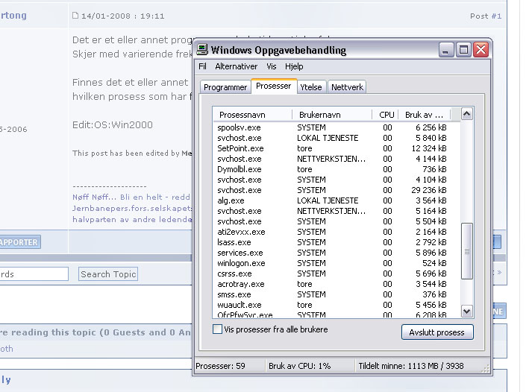Click the Task Manager title bar icon

tap(202, 49)
